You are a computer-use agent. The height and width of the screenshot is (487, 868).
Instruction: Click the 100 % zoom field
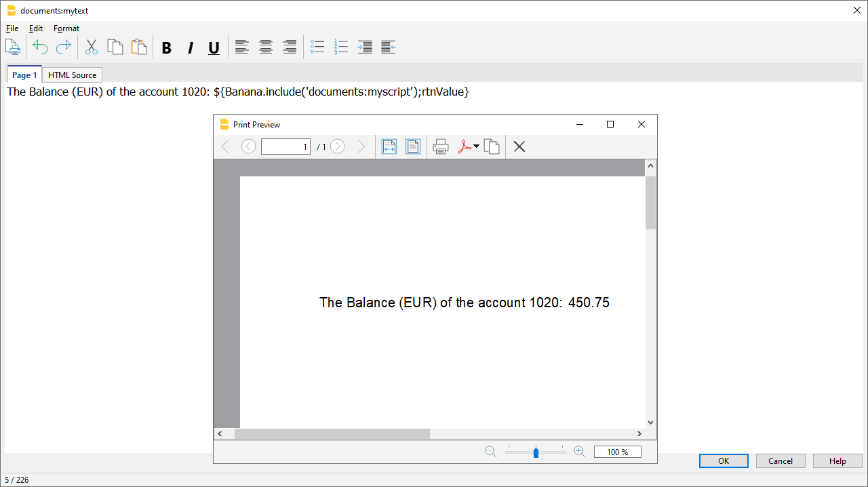point(617,452)
